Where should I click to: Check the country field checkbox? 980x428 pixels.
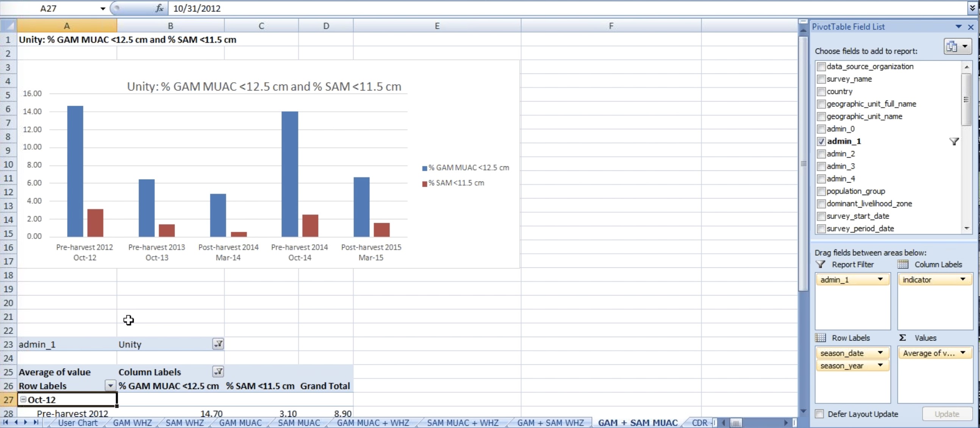(821, 92)
